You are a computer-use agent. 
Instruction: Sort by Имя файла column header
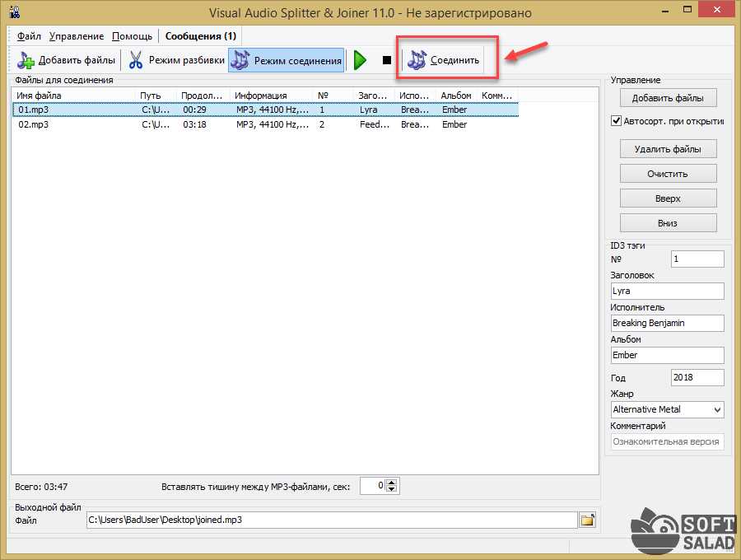(74, 96)
